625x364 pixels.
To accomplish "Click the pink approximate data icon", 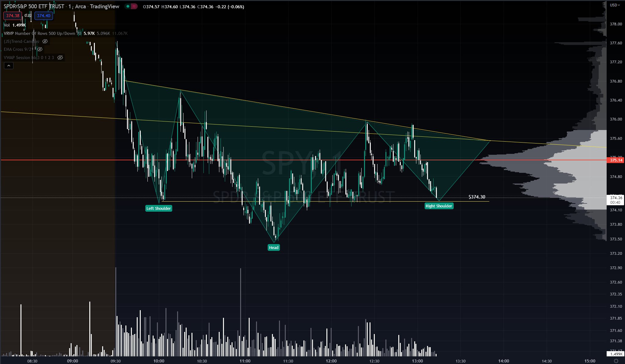I will 134,6.
